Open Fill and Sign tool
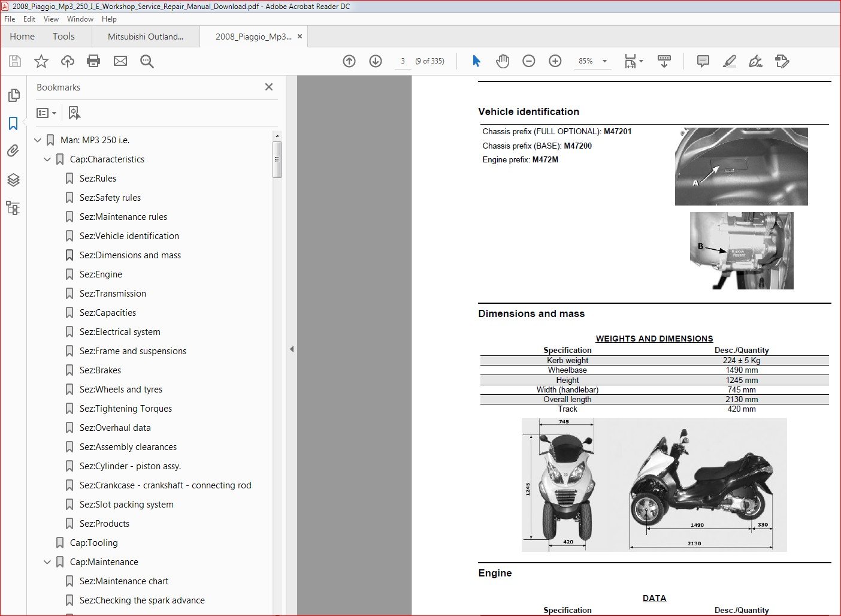Viewport: 841px width, 616px height. 756,61
